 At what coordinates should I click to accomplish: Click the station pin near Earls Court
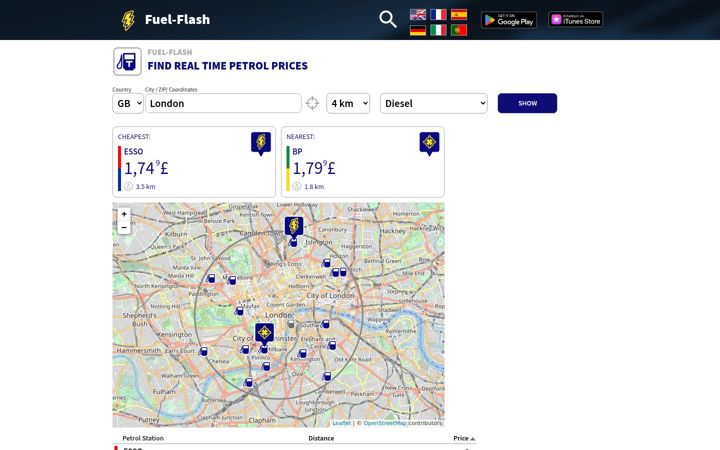203,351
